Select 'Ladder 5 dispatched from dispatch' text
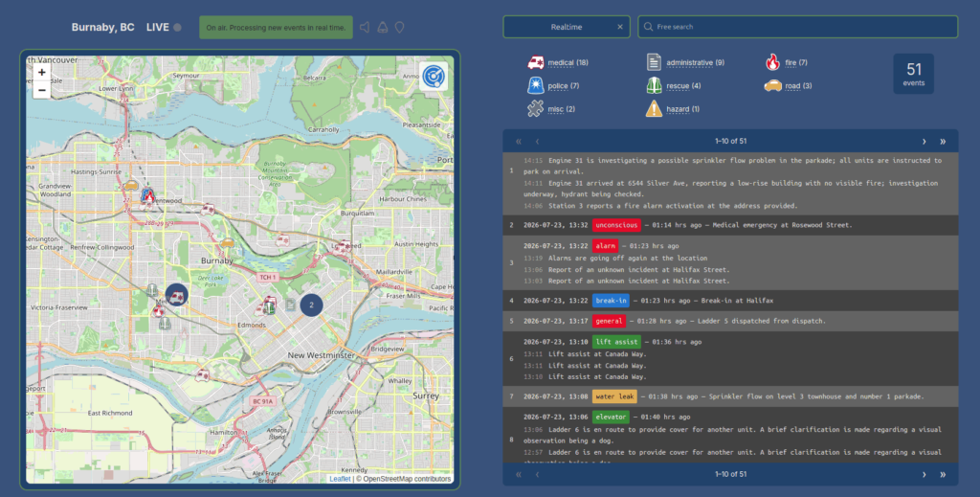Image resolution: width=980 pixels, height=497 pixels. (758, 321)
